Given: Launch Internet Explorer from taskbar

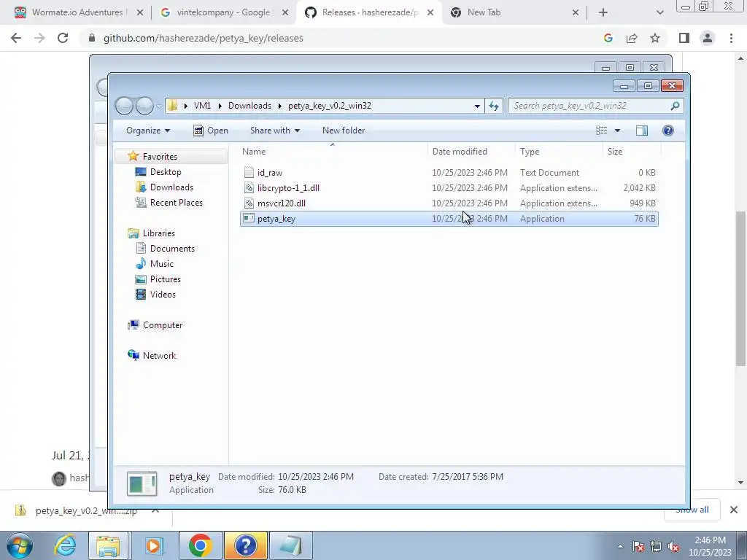Looking at the screenshot, I should pos(65,545).
